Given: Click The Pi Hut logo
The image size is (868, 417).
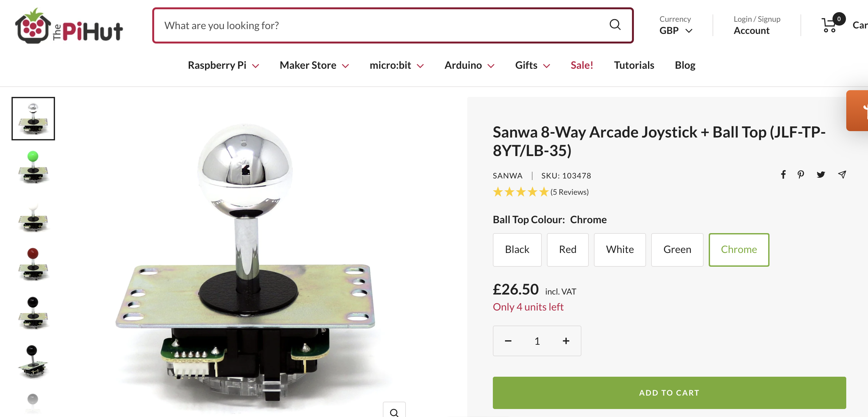Looking at the screenshot, I should (x=69, y=26).
